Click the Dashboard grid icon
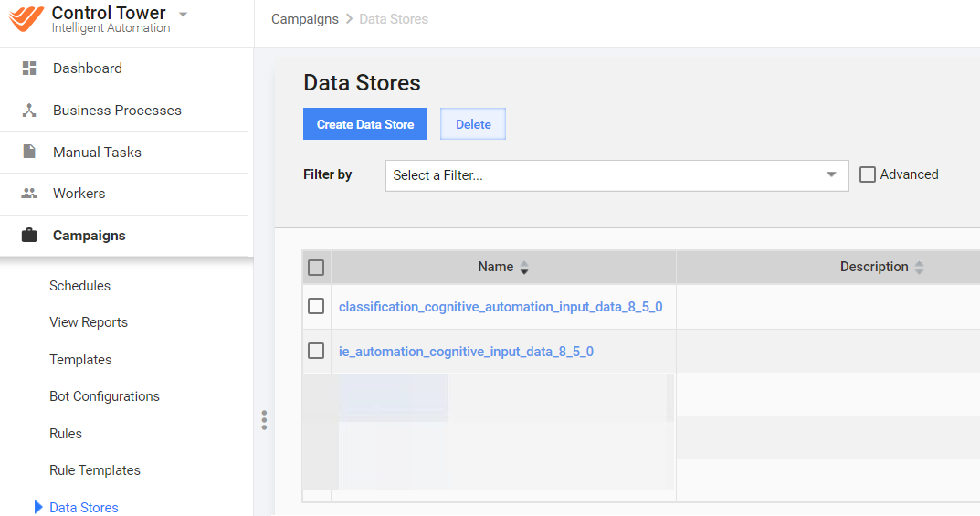 (x=29, y=68)
